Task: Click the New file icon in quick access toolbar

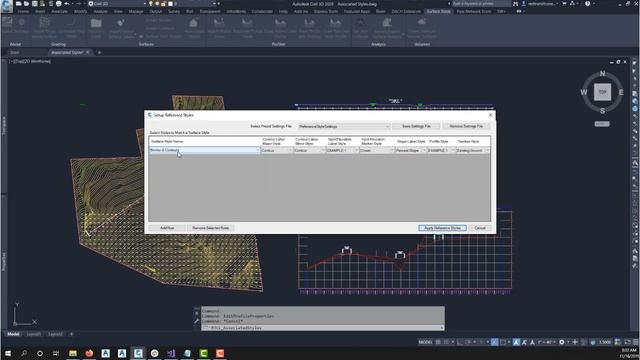Action: tap(18, 4)
